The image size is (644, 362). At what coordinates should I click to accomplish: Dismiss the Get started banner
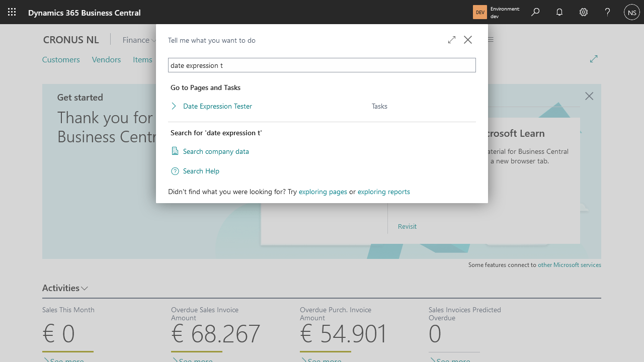589,96
